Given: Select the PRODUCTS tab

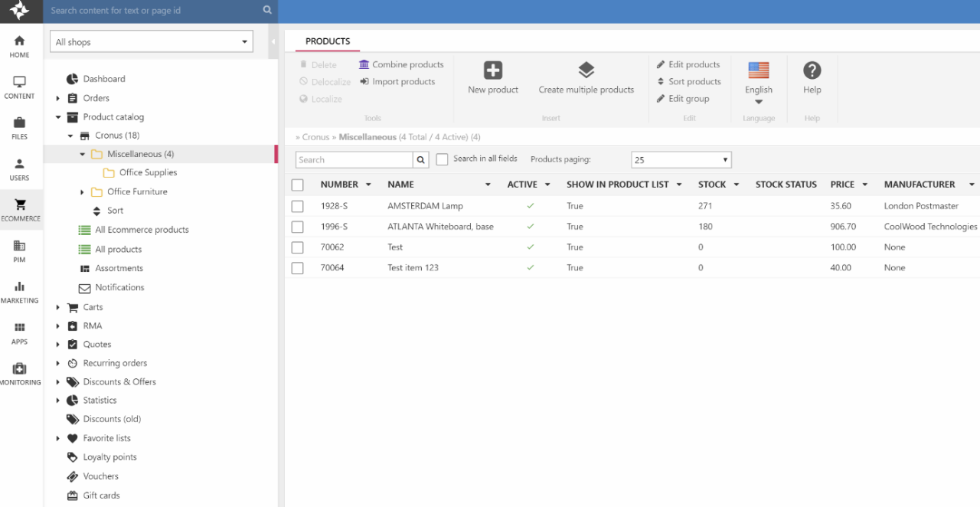Looking at the screenshot, I should [328, 41].
